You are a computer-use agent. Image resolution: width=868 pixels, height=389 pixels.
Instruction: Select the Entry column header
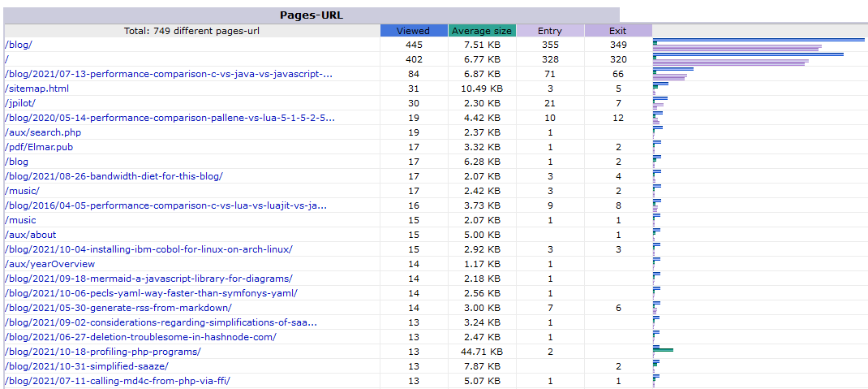click(x=550, y=31)
